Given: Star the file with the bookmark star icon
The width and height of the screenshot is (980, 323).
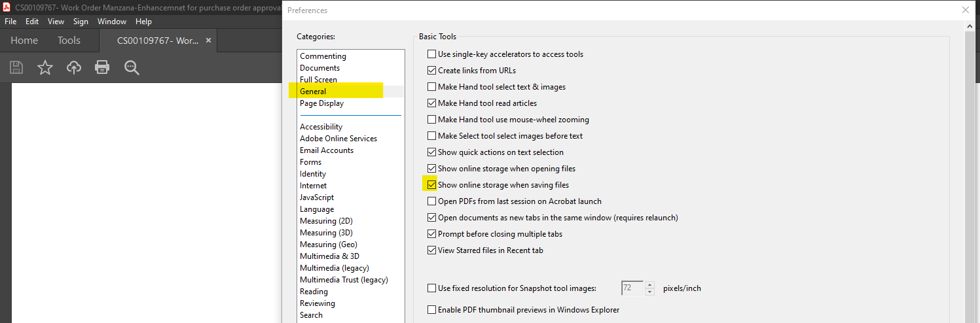Looking at the screenshot, I should (45, 67).
